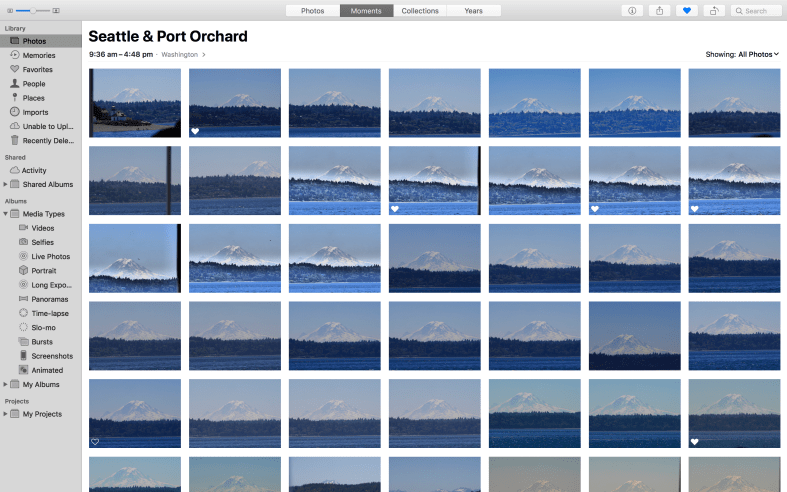Image resolution: width=787 pixels, height=492 pixels.
Task: Open Memories in the sidebar
Action: [x=39, y=55]
